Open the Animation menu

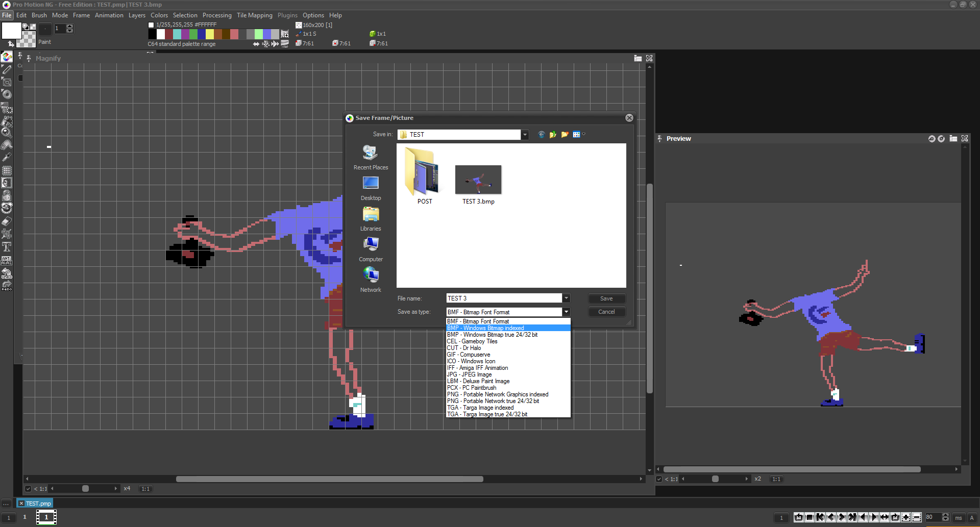(109, 15)
